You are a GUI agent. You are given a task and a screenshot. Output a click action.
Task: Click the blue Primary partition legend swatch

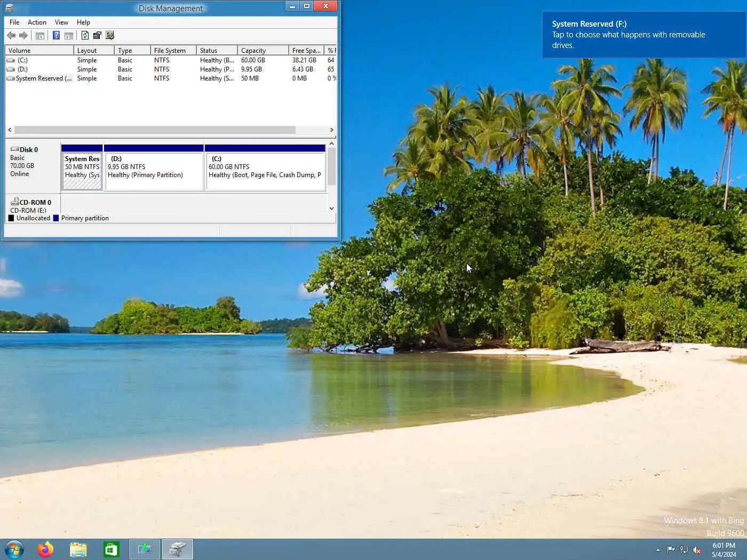[x=56, y=218]
